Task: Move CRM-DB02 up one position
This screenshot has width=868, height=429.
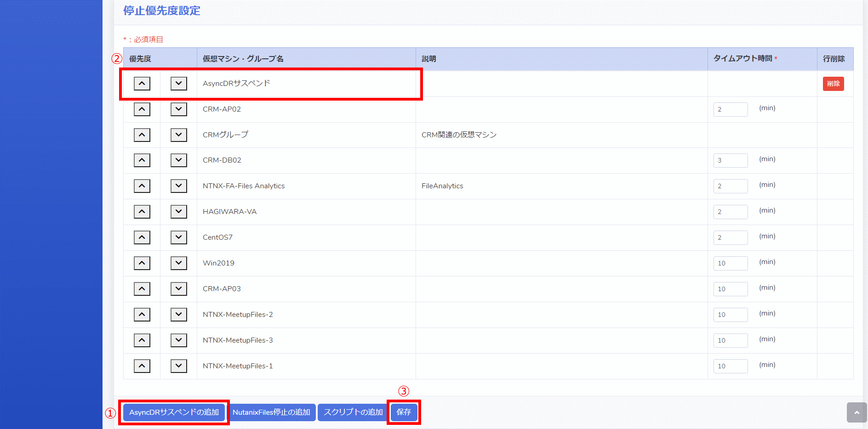Action: point(142,160)
